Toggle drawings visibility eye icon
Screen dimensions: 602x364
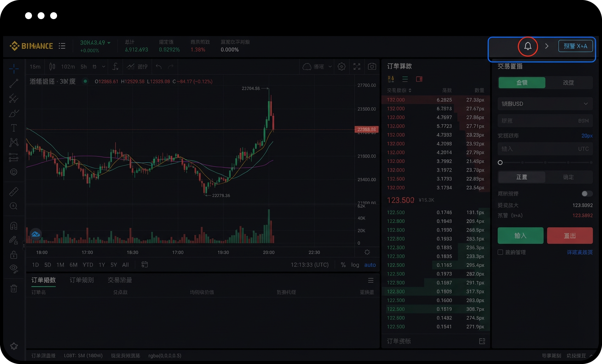[x=14, y=268]
